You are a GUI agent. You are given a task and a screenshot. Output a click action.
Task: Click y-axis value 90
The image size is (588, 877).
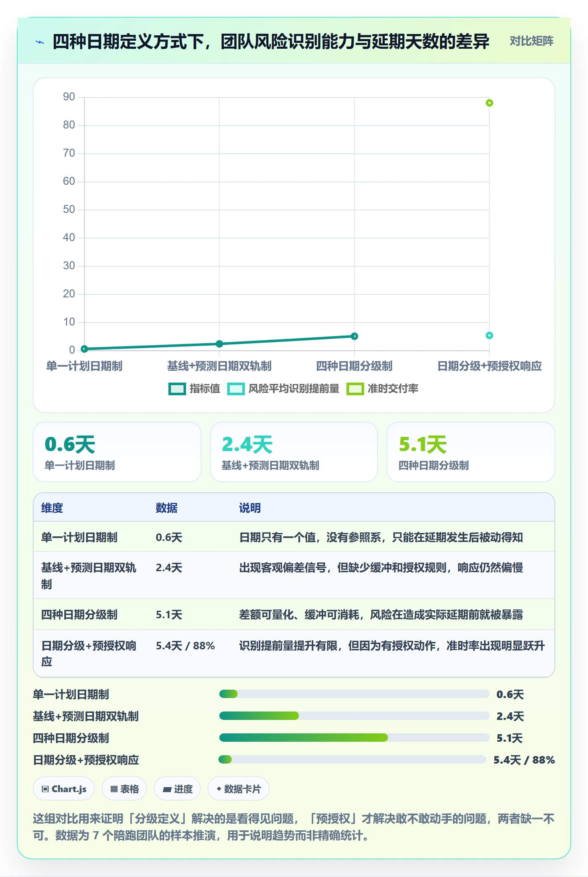tap(69, 97)
